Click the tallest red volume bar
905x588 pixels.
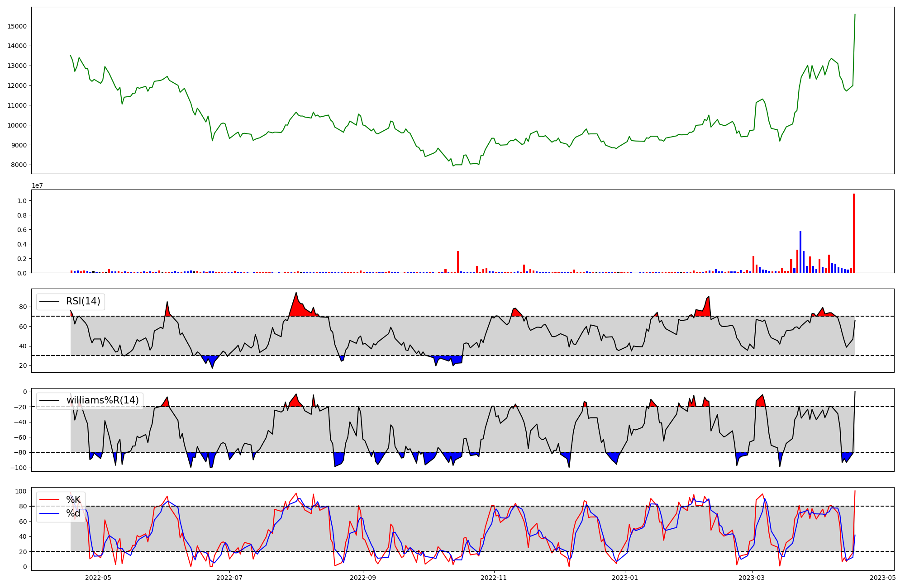(854, 233)
